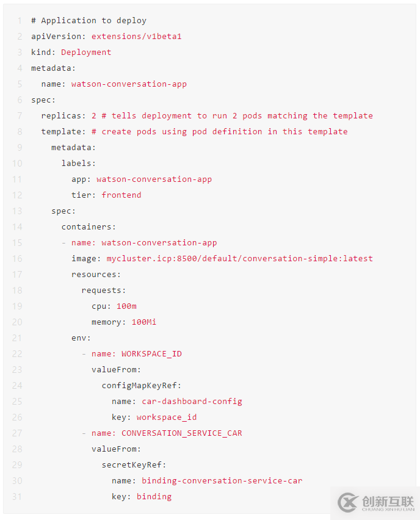Viewport: 420px width, 520px height.
Task: Click the secretKeyRef key
Action: pyautogui.click(x=134, y=465)
